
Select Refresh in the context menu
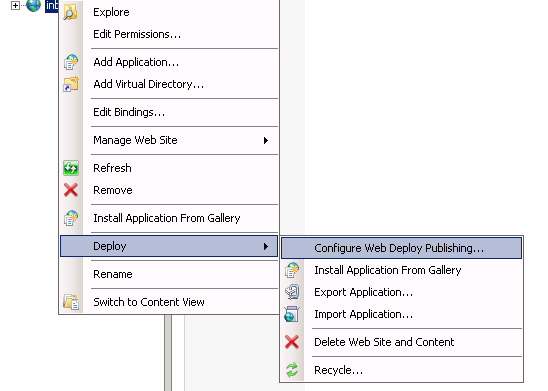(169, 168)
